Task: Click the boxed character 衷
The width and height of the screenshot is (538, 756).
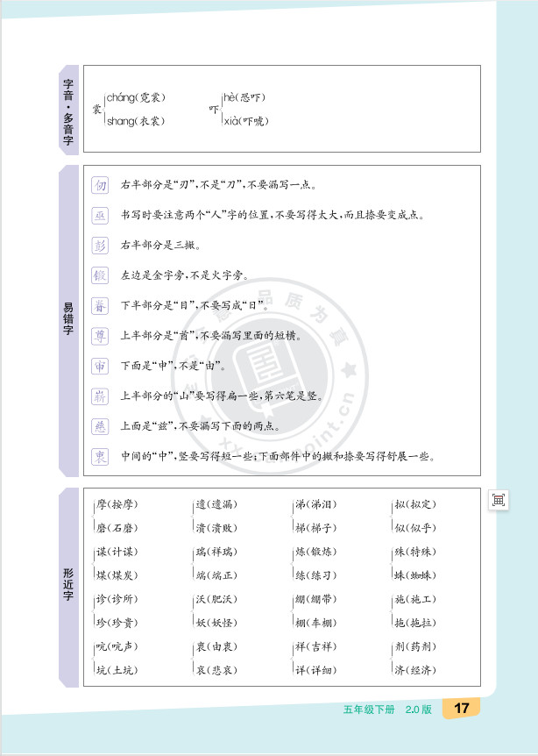Action: click(101, 456)
